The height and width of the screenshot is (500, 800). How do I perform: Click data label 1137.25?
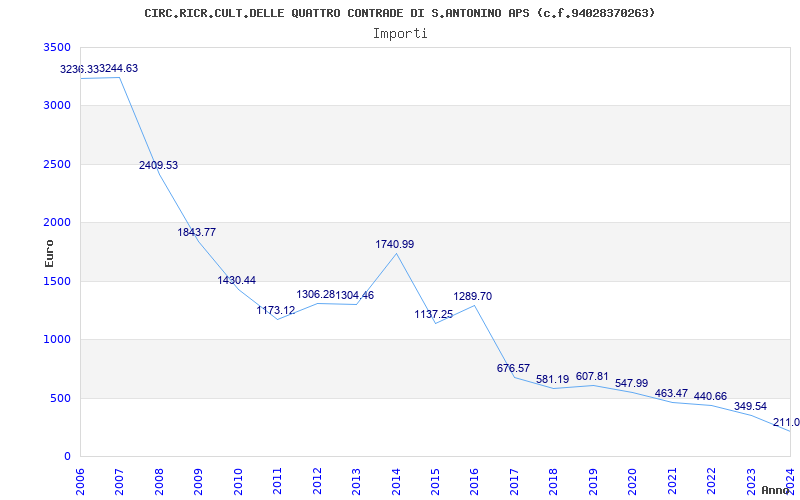pyautogui.click(x=434, y=314)
